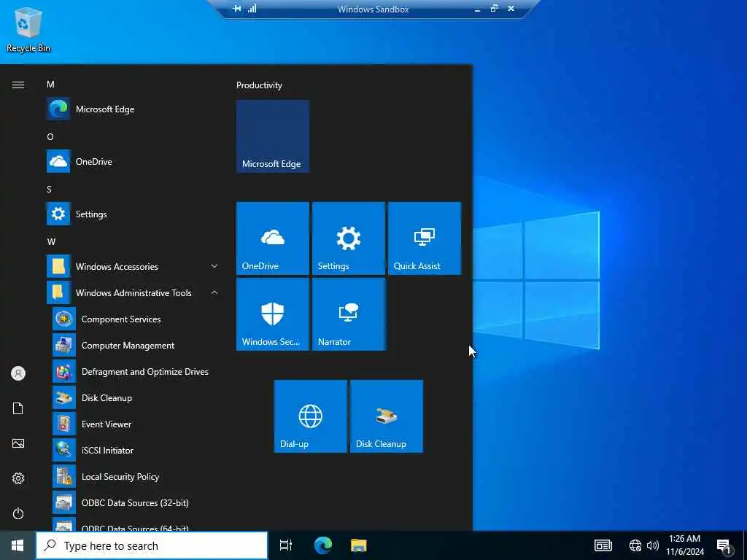Click the signal bars icon on Sandbox bar
747x560 pixels.
pos(252,9)
